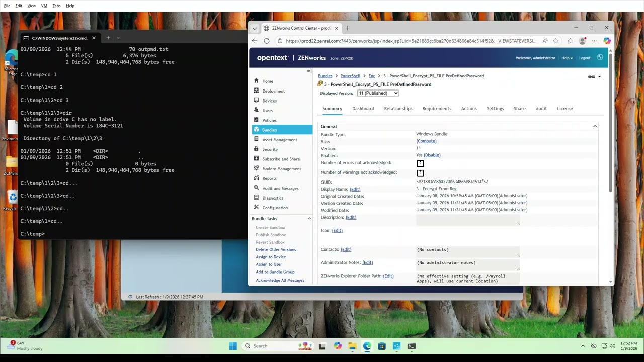644x362 pixels.
Task: Click the Disable link next to Enabled
Action: [432, 155]
